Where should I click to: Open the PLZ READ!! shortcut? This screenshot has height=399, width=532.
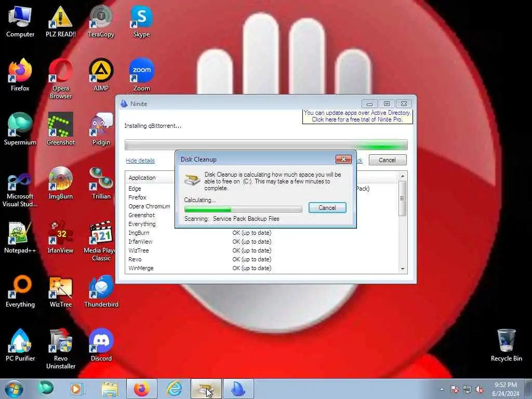[x=60, y=22]
